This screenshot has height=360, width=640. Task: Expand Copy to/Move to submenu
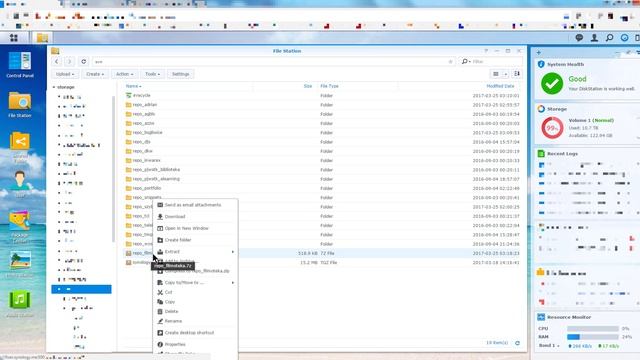pos(233,282)
